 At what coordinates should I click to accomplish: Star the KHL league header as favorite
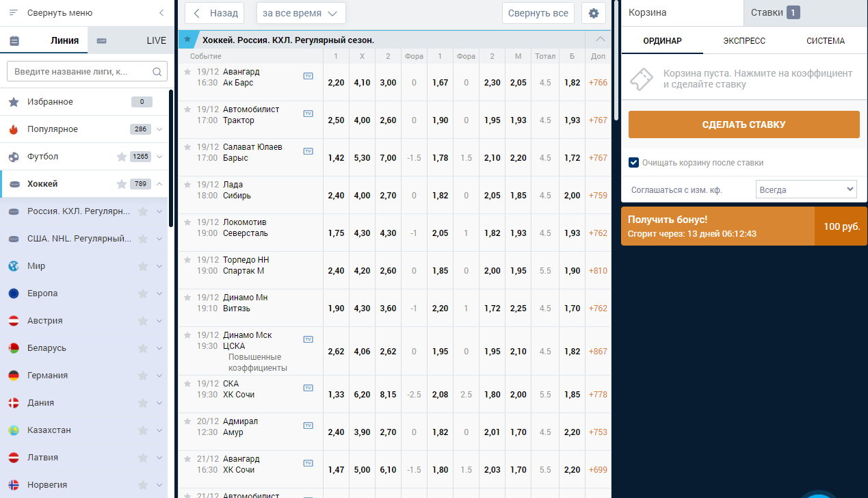(x=187, y=40)
